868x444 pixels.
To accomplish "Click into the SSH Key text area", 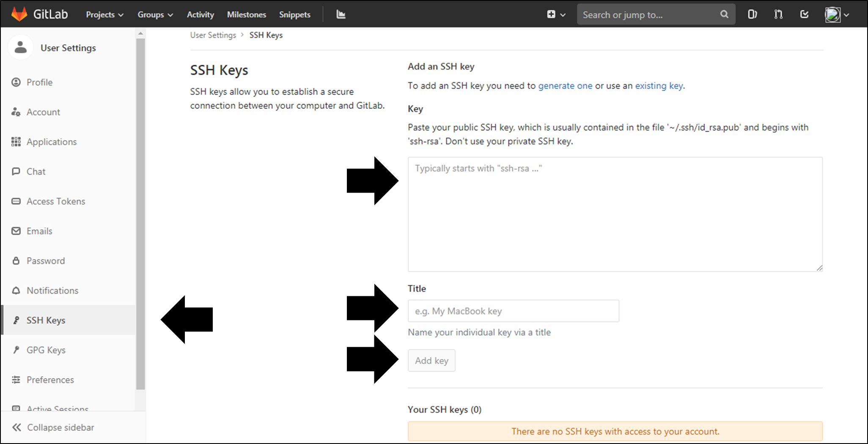I will 615,214.
